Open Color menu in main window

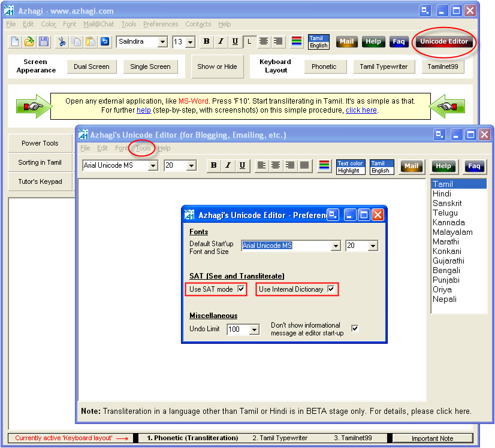49,25
